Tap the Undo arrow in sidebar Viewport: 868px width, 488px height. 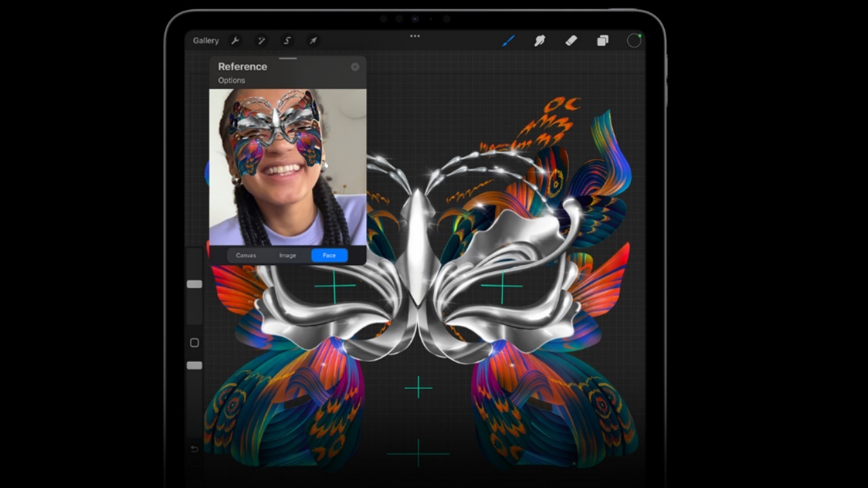pos(195,449)
